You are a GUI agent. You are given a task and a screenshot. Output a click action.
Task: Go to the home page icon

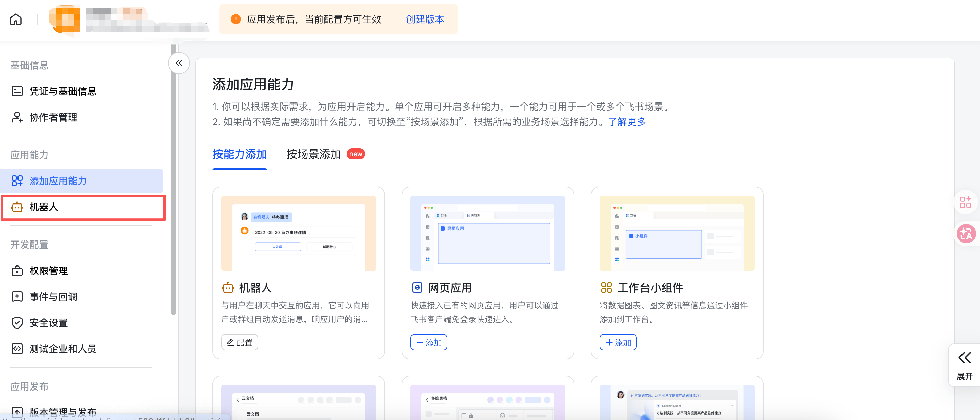[15, 19]
